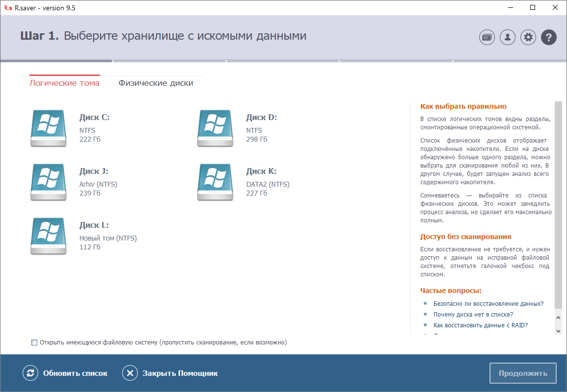Click the Частые вопросы: heading
This screenshot has width=567, height=392.
[451, 291]
